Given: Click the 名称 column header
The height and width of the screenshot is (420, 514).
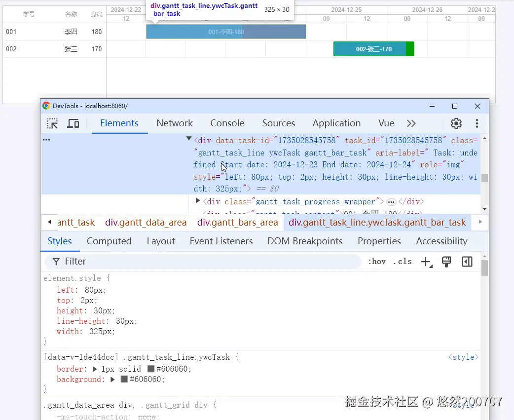Looking at the screenshot, I should (x=71, y=14).
